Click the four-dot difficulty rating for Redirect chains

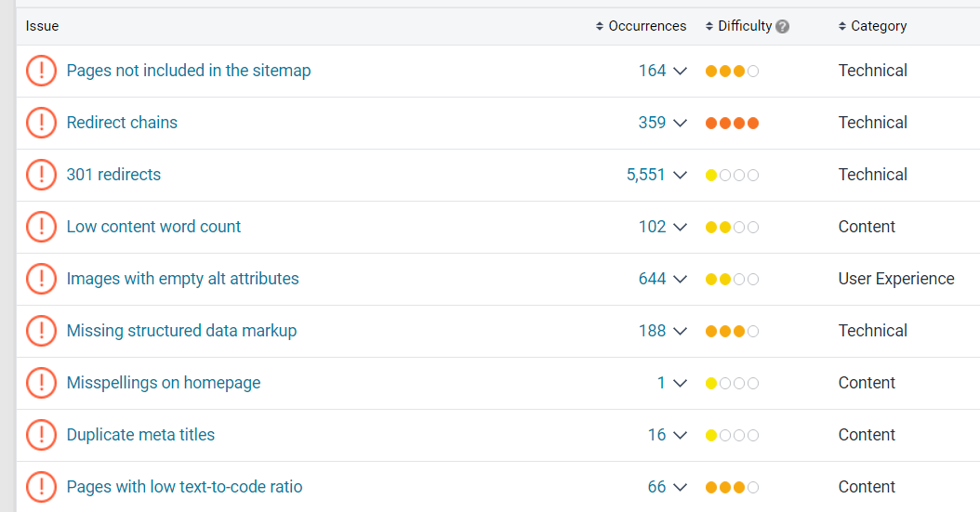point(732,123)
